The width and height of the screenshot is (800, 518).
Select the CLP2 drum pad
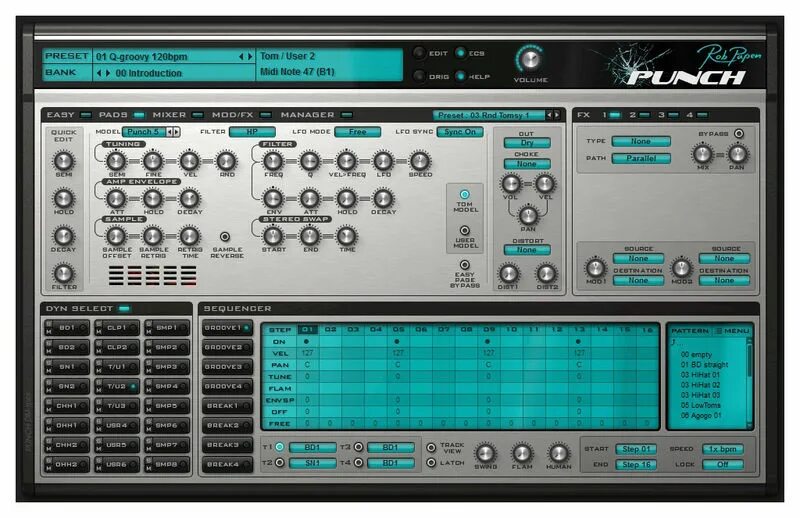click(x=117, y=347)
